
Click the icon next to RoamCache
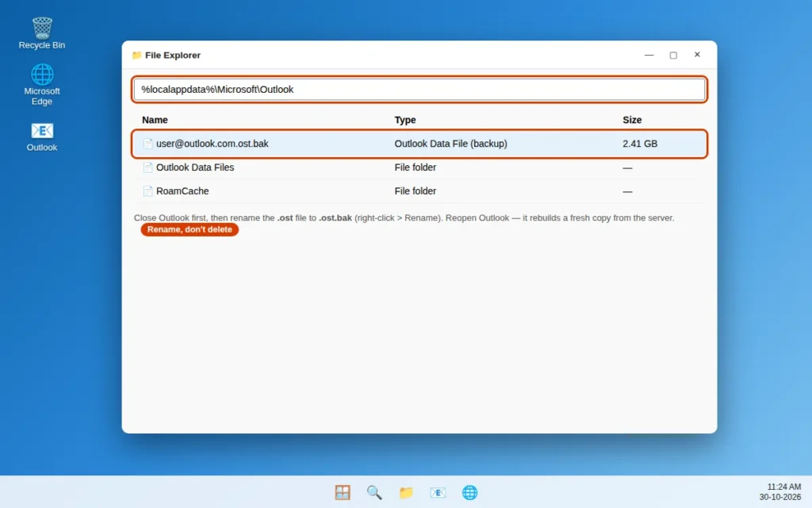tap(147, 191)
